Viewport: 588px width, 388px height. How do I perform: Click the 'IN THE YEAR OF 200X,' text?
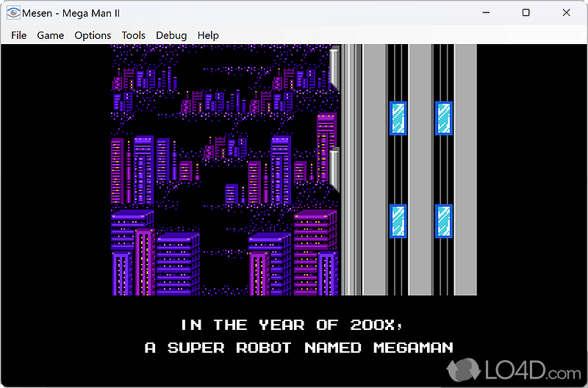pyautogui.click(x=292, y=325)
